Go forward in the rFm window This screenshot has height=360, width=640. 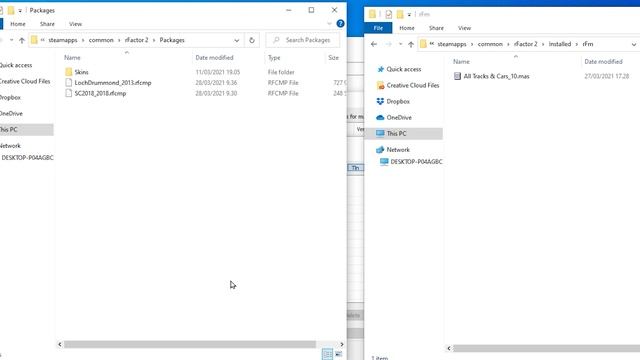pyautogui.click(x=389, y=44)
